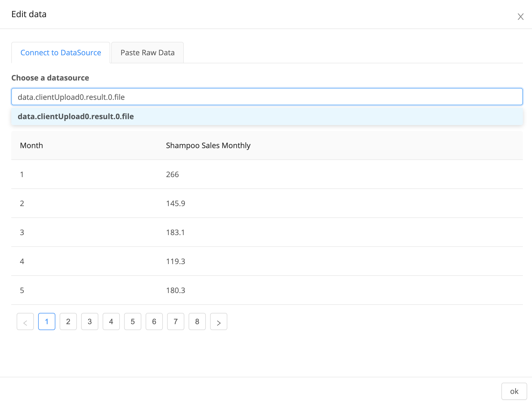Select the cell with value 145.9
The height and width of the screenshot is (402, 532).
(176, 203)
